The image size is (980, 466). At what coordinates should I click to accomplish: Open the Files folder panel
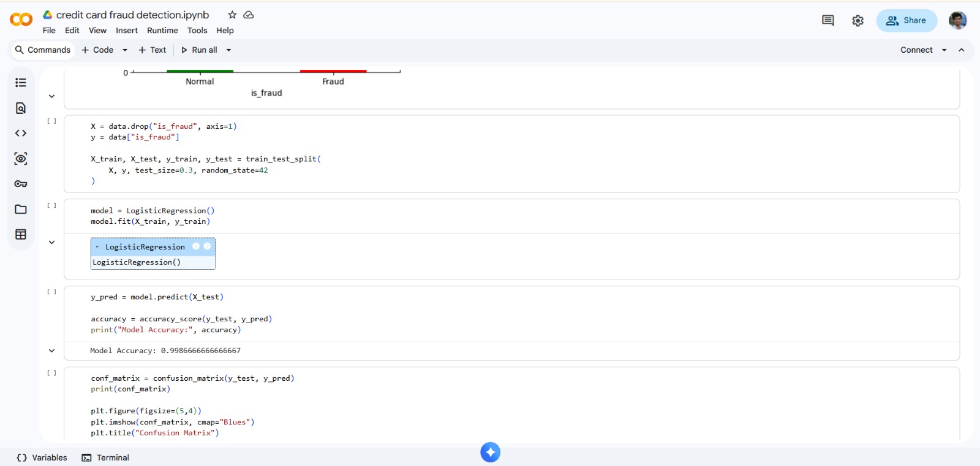tap(21, 210)
